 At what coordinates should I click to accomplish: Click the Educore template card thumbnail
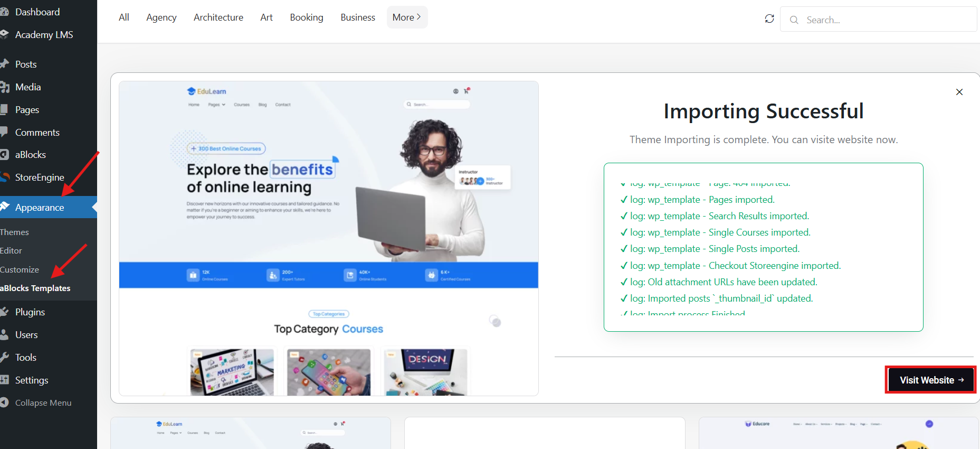(x=839, y=433)
